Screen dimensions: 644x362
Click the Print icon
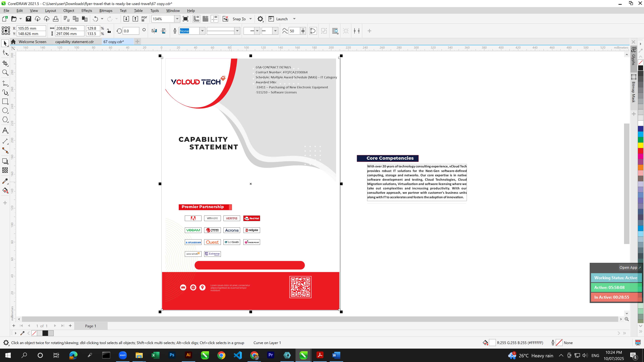pos(56,19)
